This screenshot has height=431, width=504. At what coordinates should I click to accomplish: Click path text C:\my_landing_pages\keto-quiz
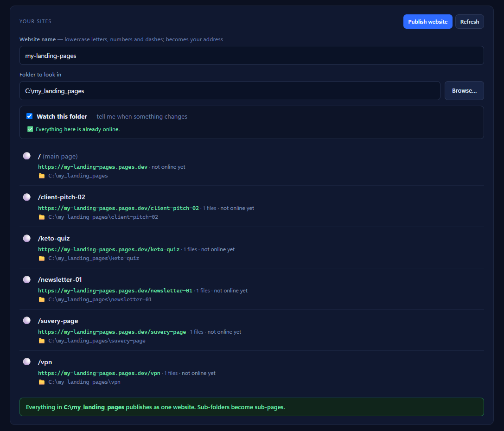coord(94,258)
